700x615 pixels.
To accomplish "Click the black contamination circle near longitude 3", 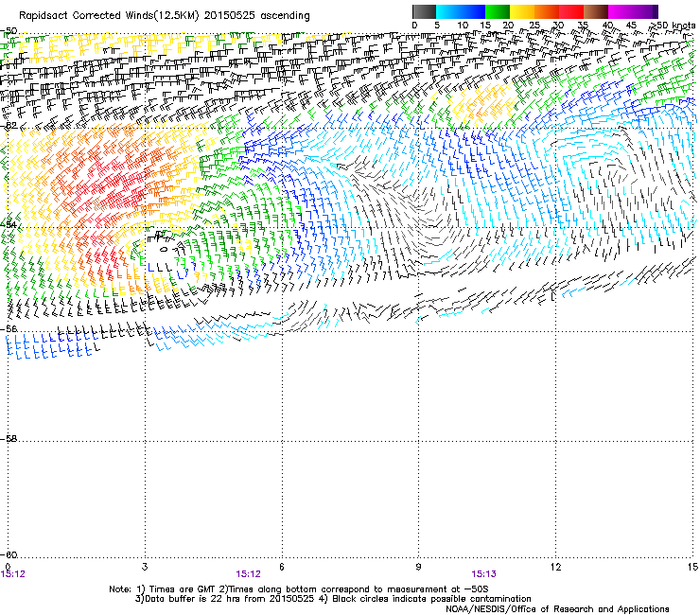I will pyautogui.click(x=164, y=249).
